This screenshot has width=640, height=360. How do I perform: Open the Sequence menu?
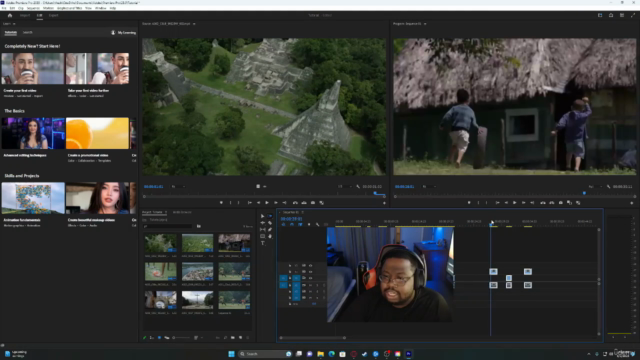click(x=33, y=8)
